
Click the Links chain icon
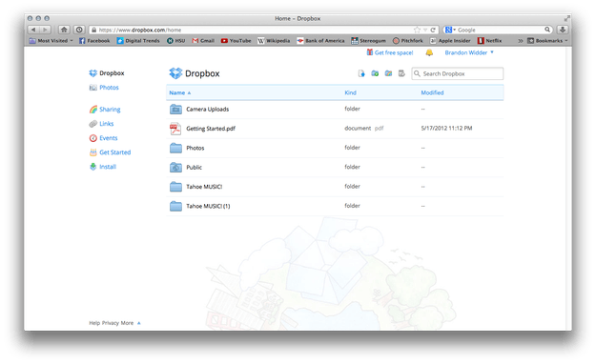pyautogui.click(x=93, y=124)
